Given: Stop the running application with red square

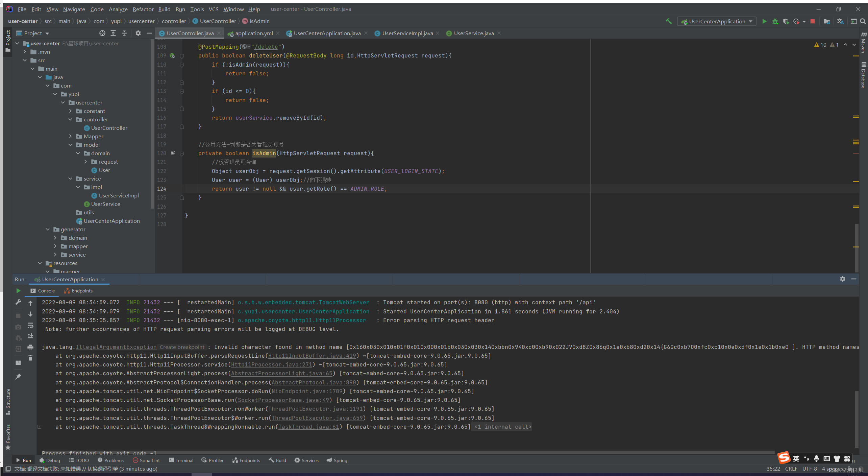Looking at the screenshot, I should click(813, 21).
